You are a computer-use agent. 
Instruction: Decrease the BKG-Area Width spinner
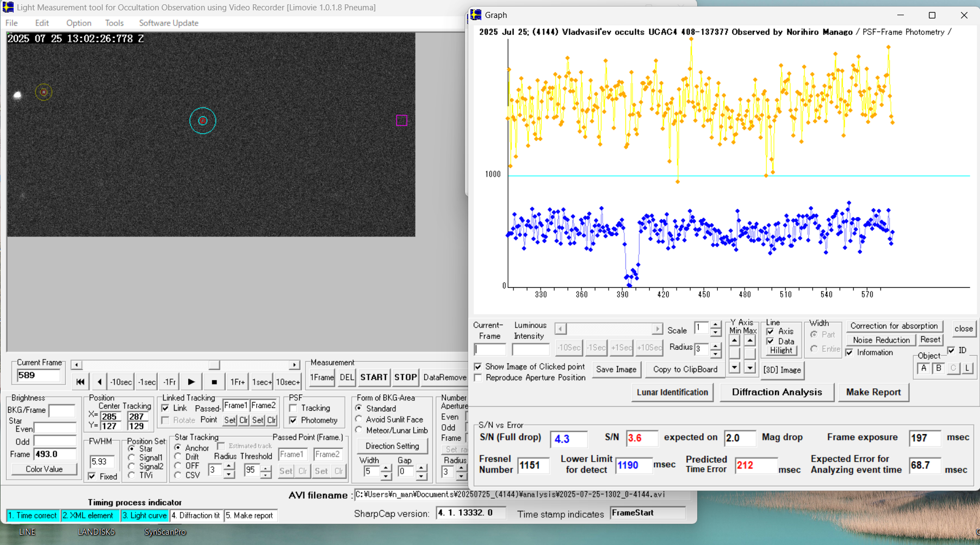tap(386, 476)
